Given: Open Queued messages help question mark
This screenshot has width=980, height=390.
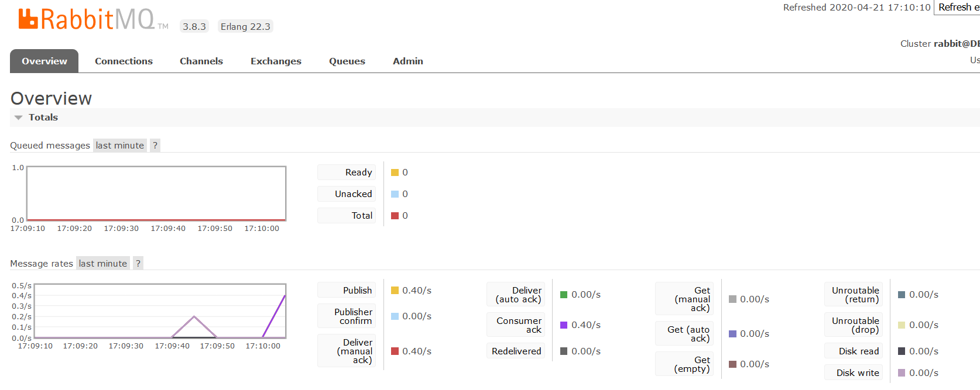Looking at the screenshot, I should coord(155,146).
